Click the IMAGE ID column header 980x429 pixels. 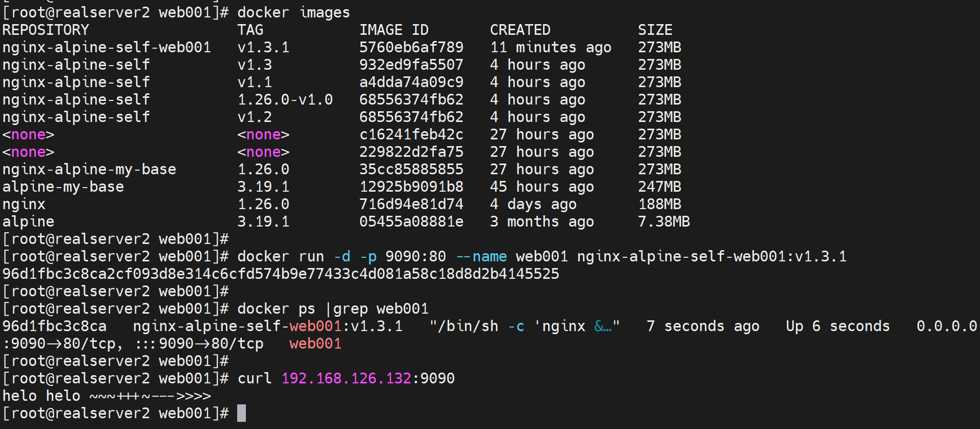click(393, 30)
